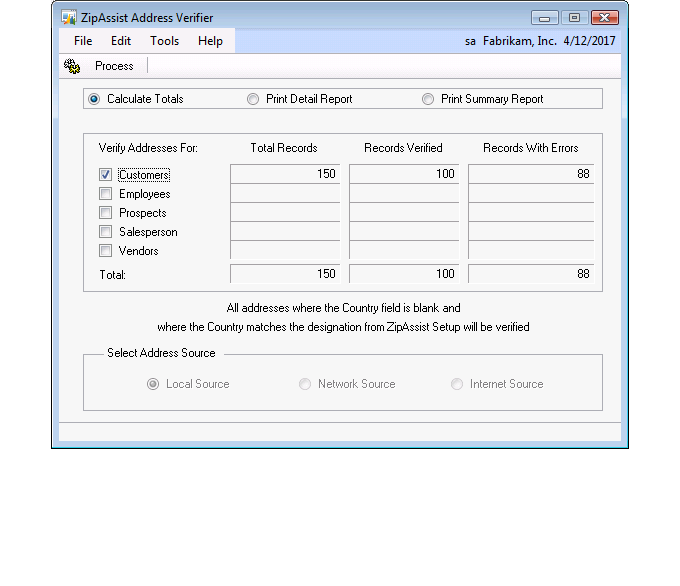Click Customers Records Verified field
Screen dimensions: 680x586
(404, 174)
